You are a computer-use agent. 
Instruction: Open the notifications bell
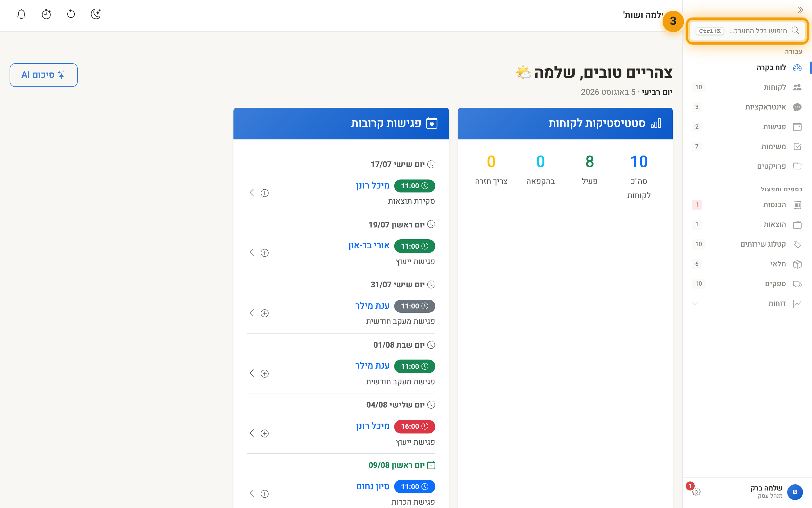click(21, 14)
